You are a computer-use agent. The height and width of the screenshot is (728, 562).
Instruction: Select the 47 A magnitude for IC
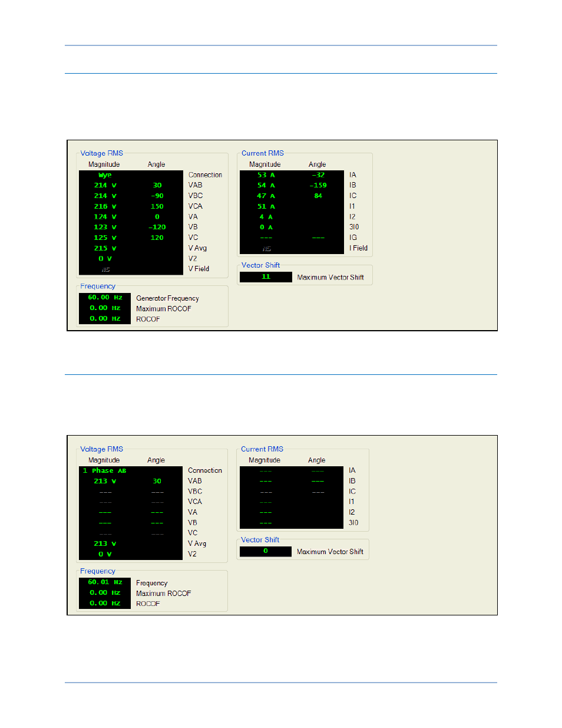(x=266, y=196)
